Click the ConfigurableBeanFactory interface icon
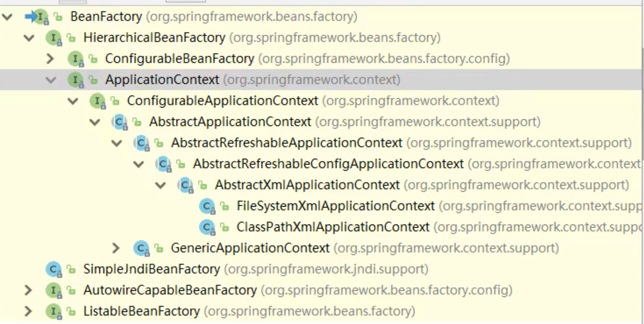This screenshot has width=644, height=324. [x=76, y=59]
